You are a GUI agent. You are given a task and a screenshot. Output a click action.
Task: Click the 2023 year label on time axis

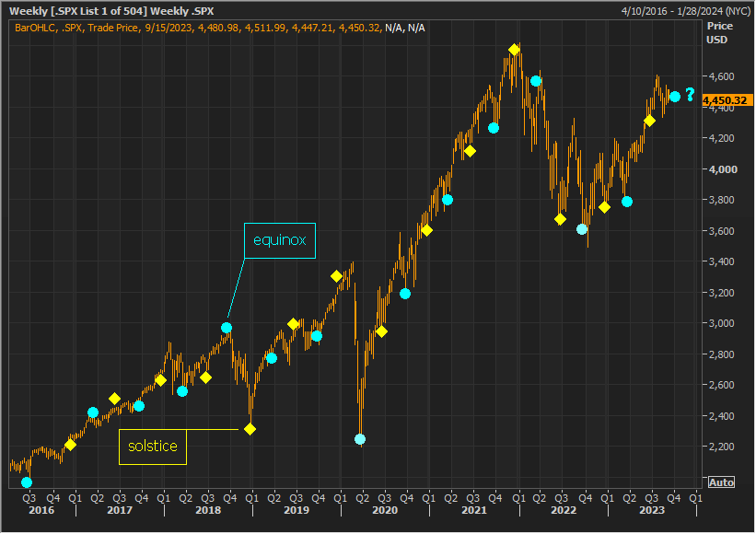pos(652,510)
